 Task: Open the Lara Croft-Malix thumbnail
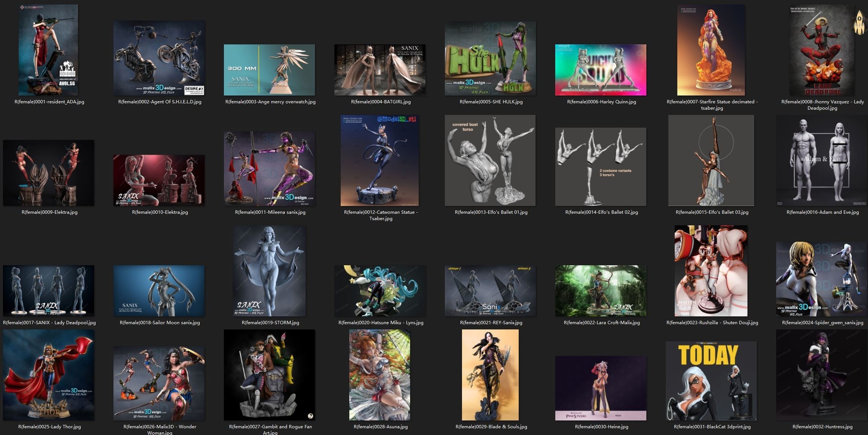[x=601, y=290]
